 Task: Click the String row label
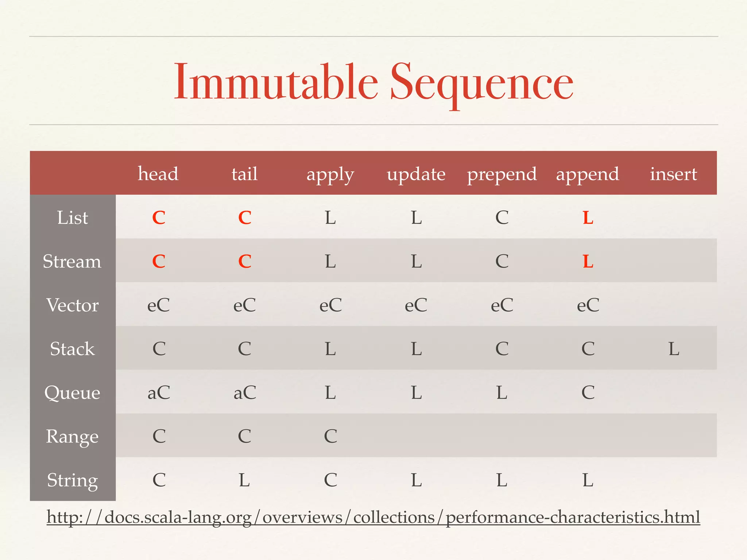click(x=73, y=480)
